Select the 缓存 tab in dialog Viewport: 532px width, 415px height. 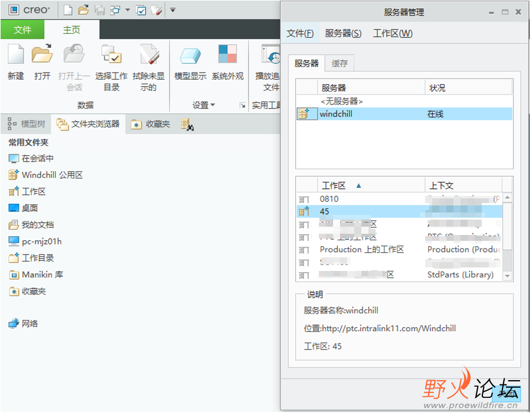pyautogui.click(x=340, y=63)
